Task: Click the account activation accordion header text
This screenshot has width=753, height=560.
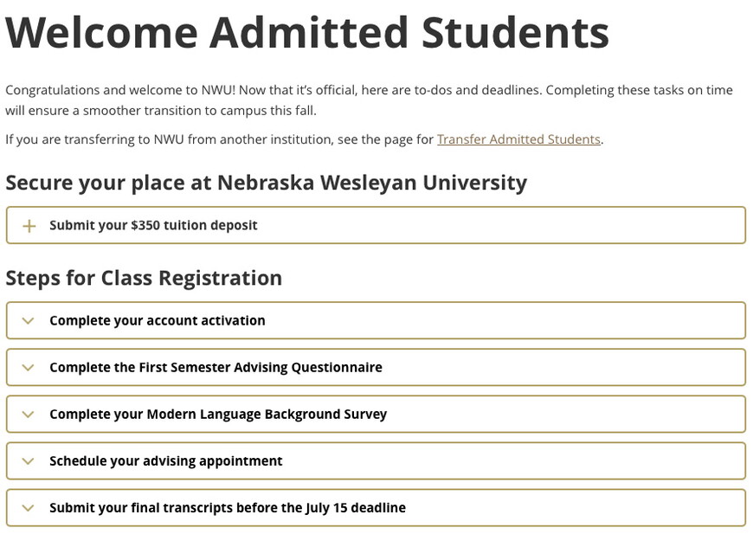Action: [x=156, y=319]
